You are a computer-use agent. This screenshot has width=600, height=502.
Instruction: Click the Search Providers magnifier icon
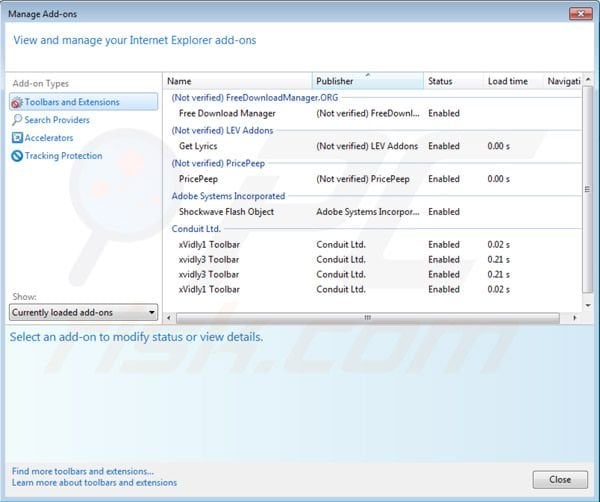[17, 120]
